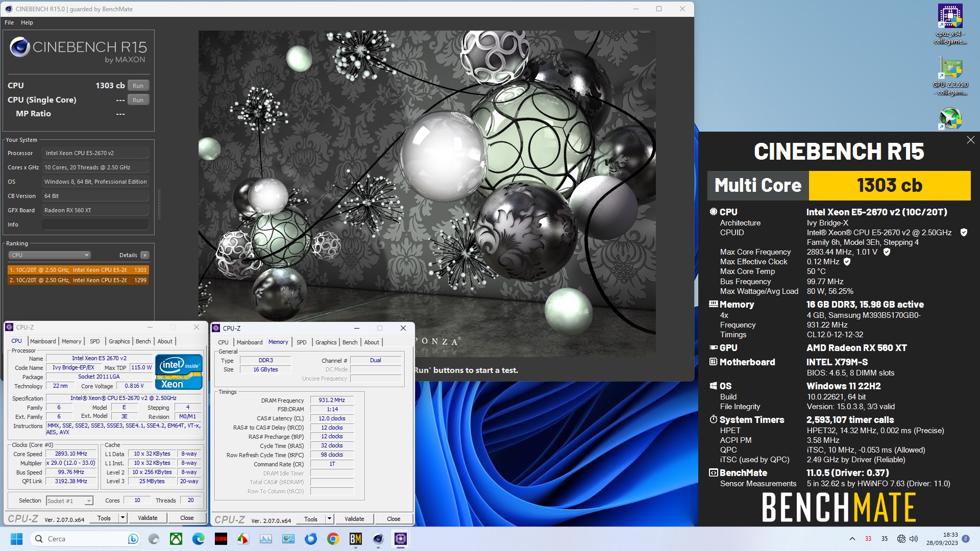Screen dimensions: 980x551
Task: Open the Socket #1 selection dropdown
Action: [x=70, y=501]
